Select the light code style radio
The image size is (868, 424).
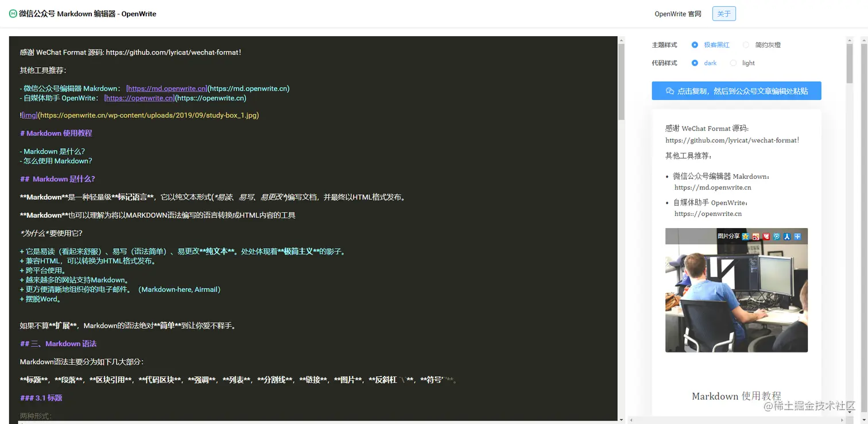click(x=733, y=63)
